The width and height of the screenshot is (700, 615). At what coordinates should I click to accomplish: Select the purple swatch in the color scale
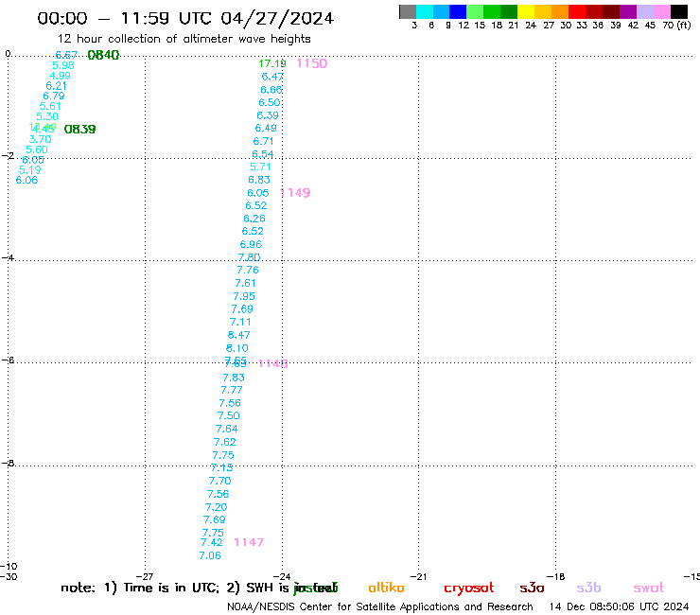point(628,11)
